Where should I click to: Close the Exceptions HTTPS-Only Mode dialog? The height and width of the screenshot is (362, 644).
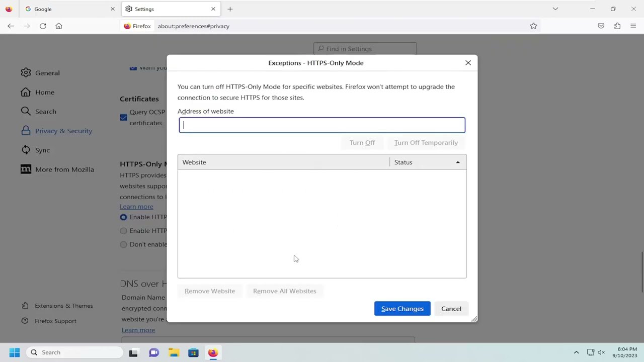click(x=468, y=63)
